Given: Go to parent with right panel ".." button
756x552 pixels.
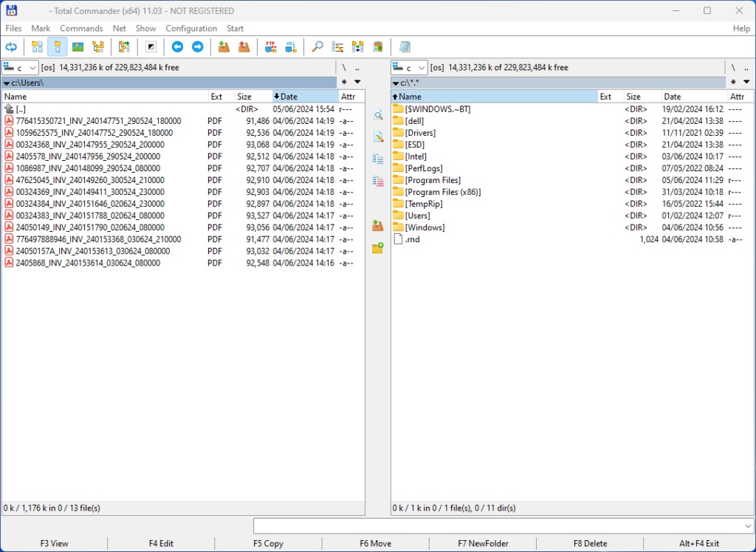Looking at the screenshot, I should pyautogui.click(x=746, y=67).
